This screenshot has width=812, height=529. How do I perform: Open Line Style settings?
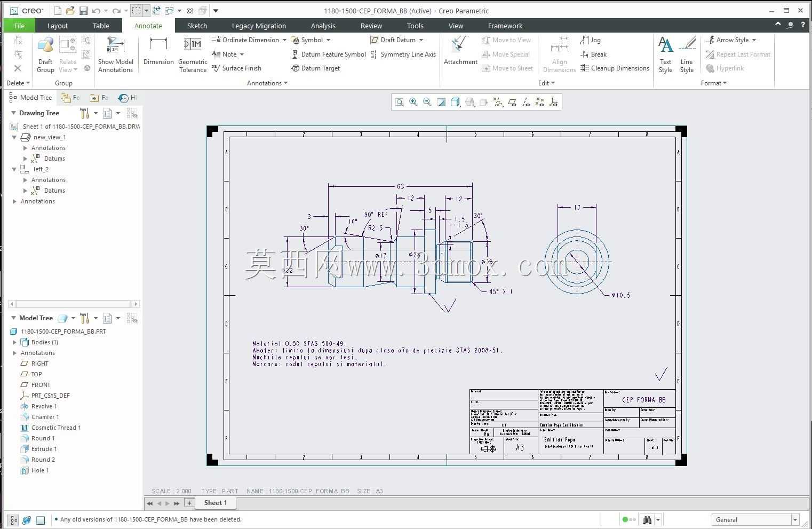click(x=687, y=54)
